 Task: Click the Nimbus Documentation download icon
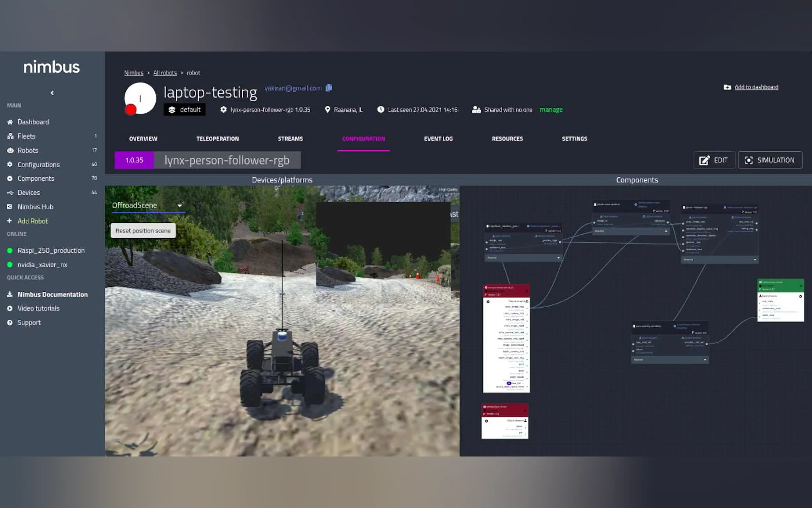(x=10, y=294)
